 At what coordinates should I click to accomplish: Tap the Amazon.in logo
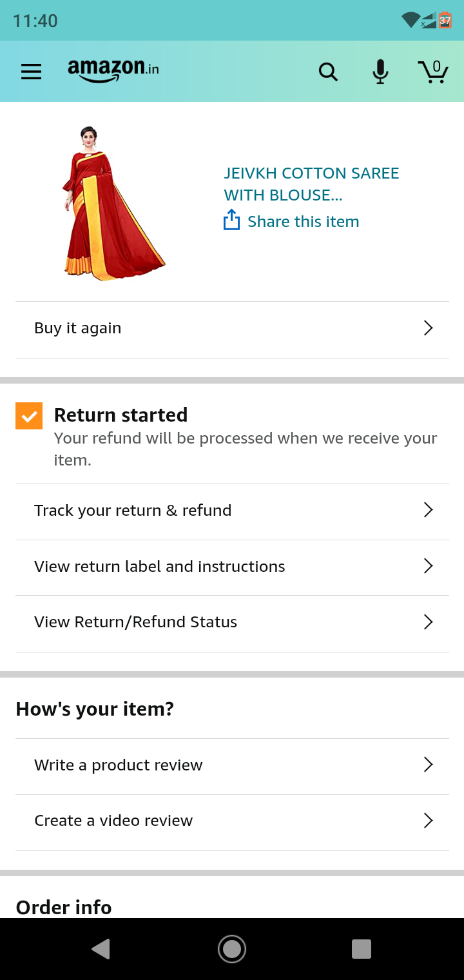[x=113, y=70]
